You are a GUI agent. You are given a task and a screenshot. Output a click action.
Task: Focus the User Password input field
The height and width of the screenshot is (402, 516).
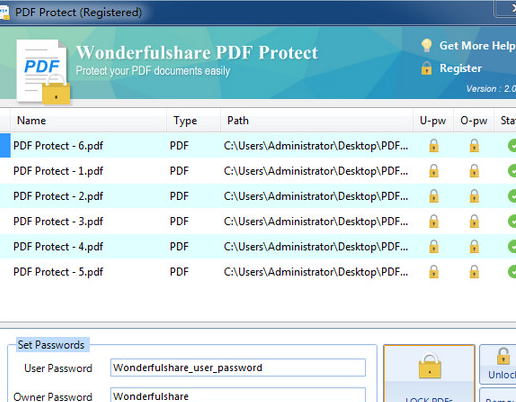tap(238, 368)
